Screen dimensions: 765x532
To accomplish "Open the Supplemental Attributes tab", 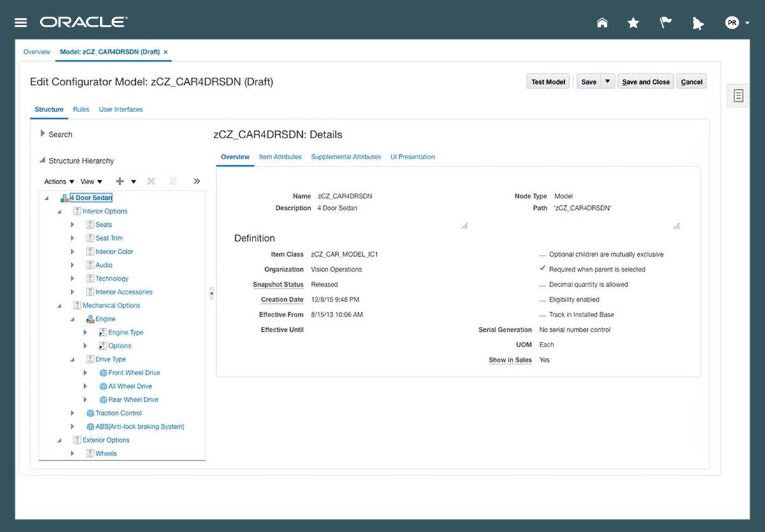I will click(x=346, y=157).
